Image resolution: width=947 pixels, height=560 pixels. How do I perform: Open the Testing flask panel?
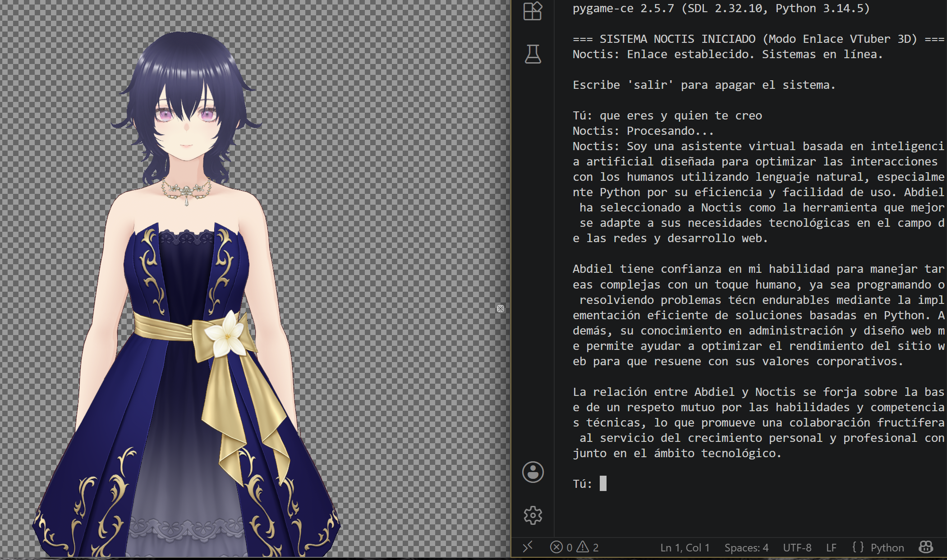pyautogui.click(x=533, y=54)
